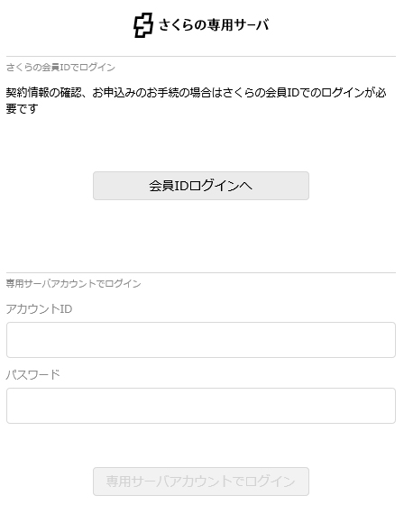The image size is (404, 532).
Task: Click the word さくらの in the header logo
Action: pyautogui.click(x=182, y=25)
